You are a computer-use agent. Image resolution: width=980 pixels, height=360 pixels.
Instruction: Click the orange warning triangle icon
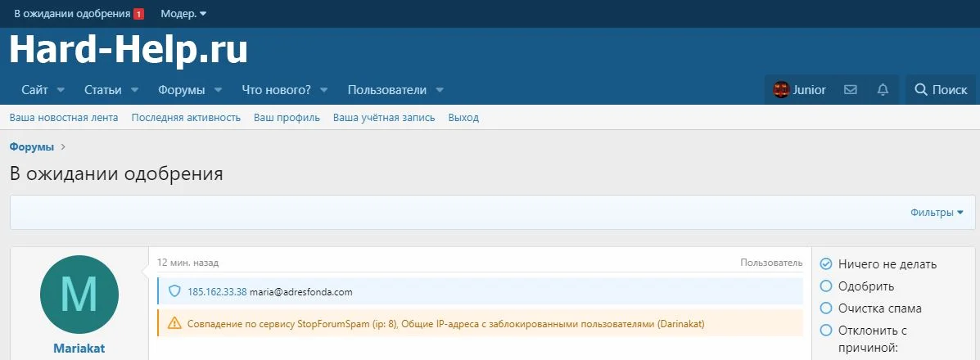pyautogui.click(x=174, y=323)
